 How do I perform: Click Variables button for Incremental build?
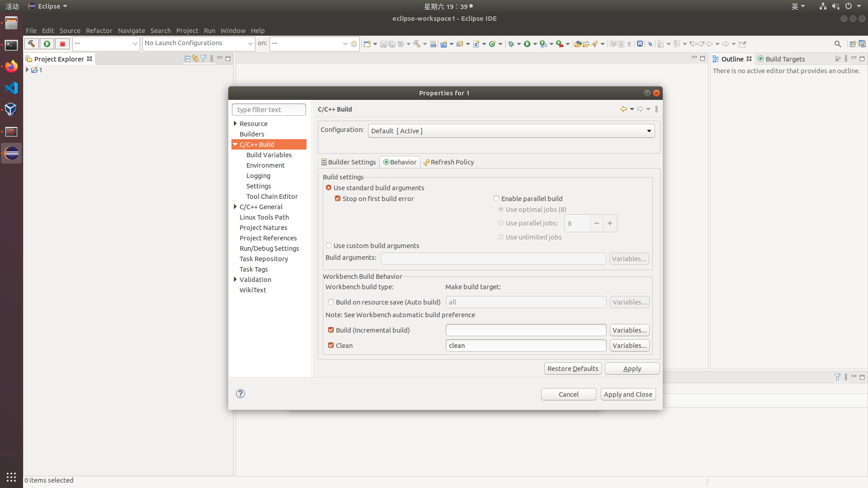coord(629,330)
